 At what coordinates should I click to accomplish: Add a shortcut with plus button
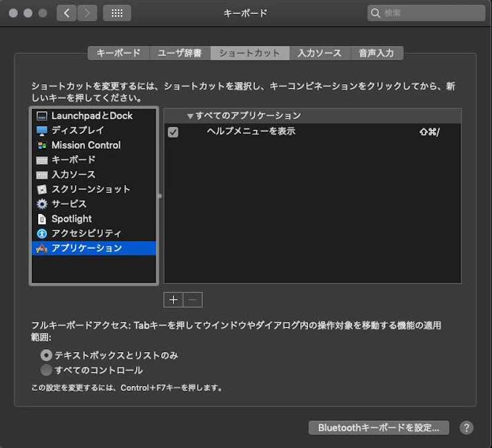coord(173,300)
